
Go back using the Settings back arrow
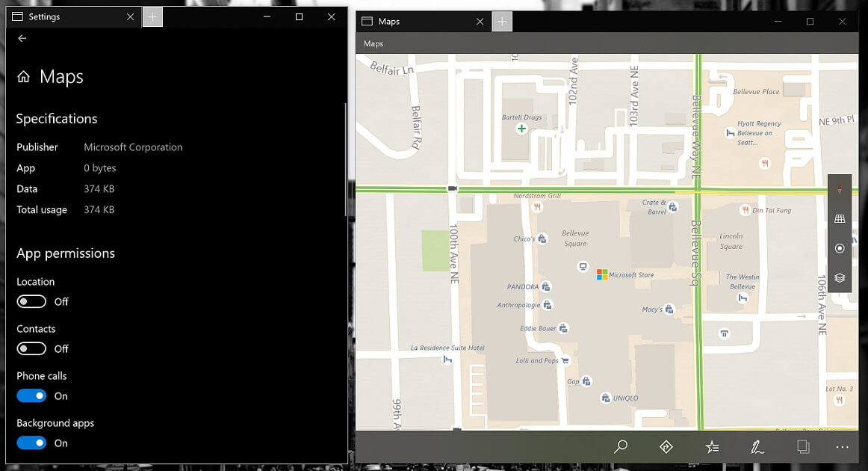[22, 38]
